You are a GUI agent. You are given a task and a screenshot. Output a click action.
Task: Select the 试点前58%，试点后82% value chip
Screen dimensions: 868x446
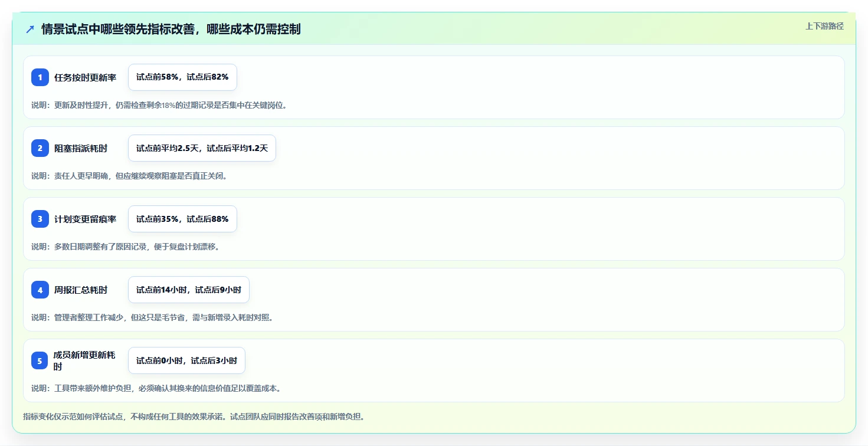pos(182,77)
